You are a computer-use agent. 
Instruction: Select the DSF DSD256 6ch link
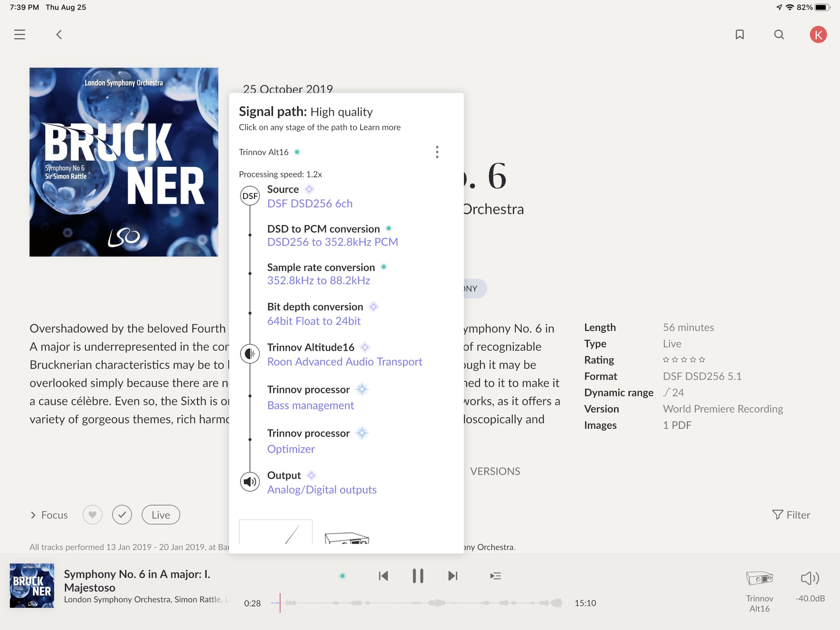point(310,204)
